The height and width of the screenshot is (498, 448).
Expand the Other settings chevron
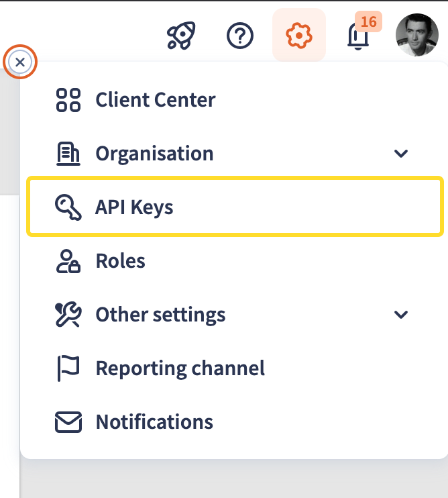pos(401,315)
